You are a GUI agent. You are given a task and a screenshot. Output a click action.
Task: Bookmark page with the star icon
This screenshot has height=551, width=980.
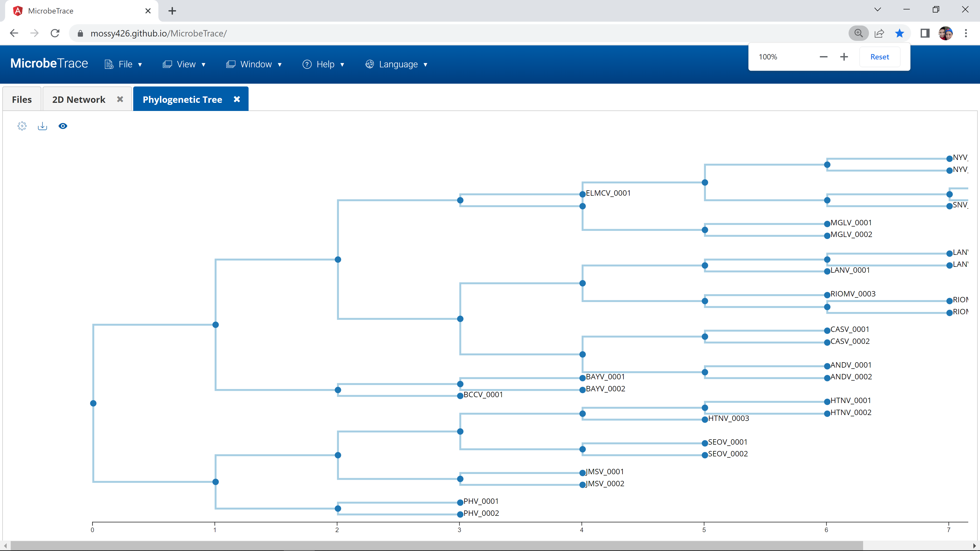(899, 33)
